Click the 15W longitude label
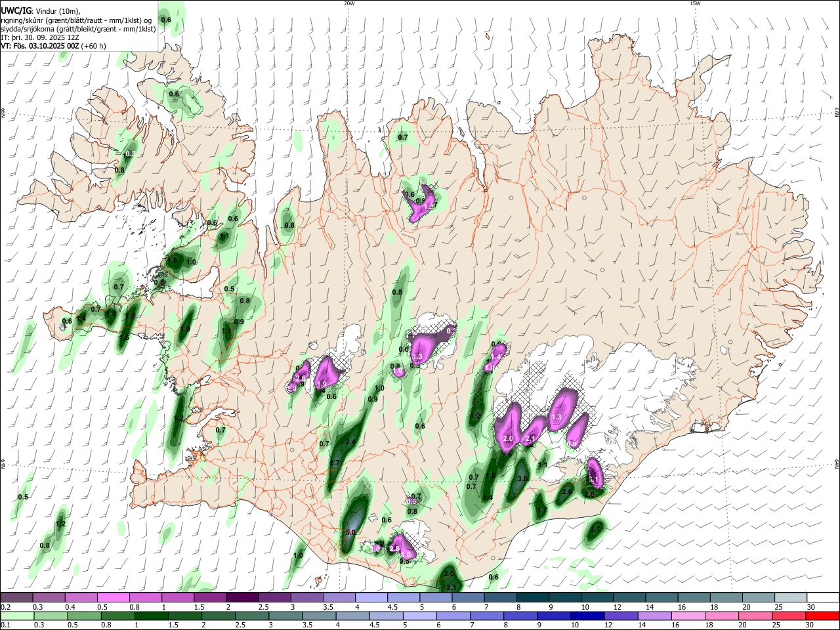Screen dimensions: 840x630 [695, 3]
